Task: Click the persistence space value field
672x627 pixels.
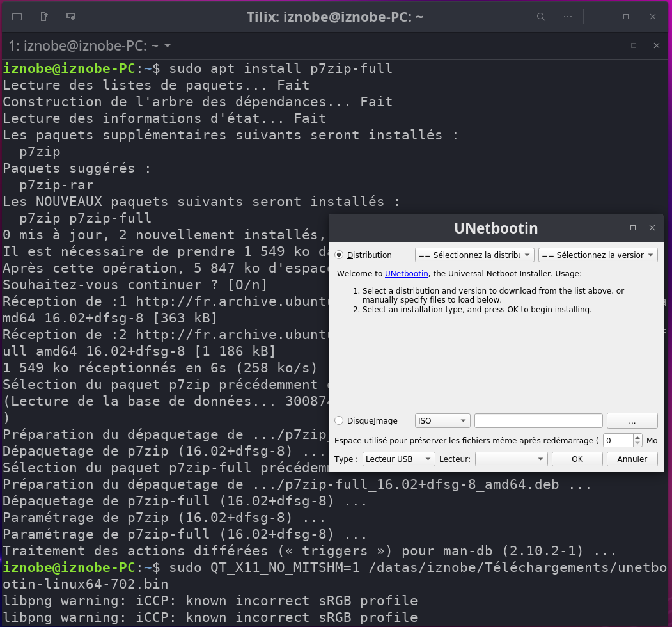Action: click(618, 440)
